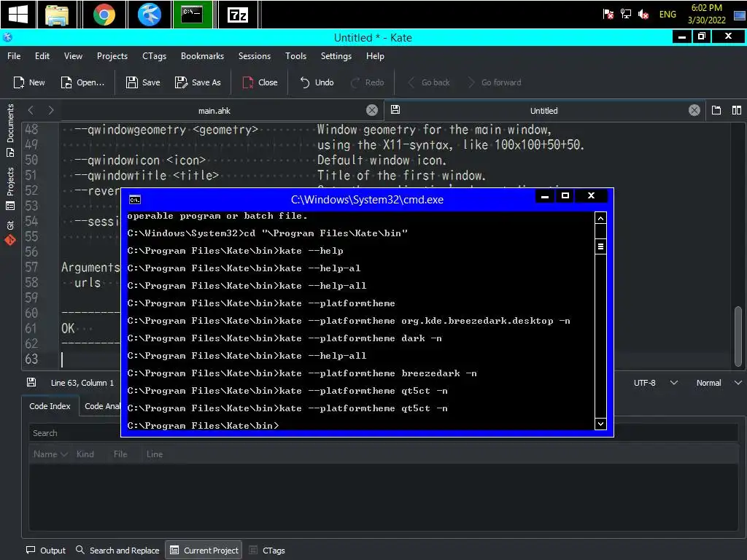747x560 pixels.
Task: Open the Bookmarks menu
Action: coord(202,55)
